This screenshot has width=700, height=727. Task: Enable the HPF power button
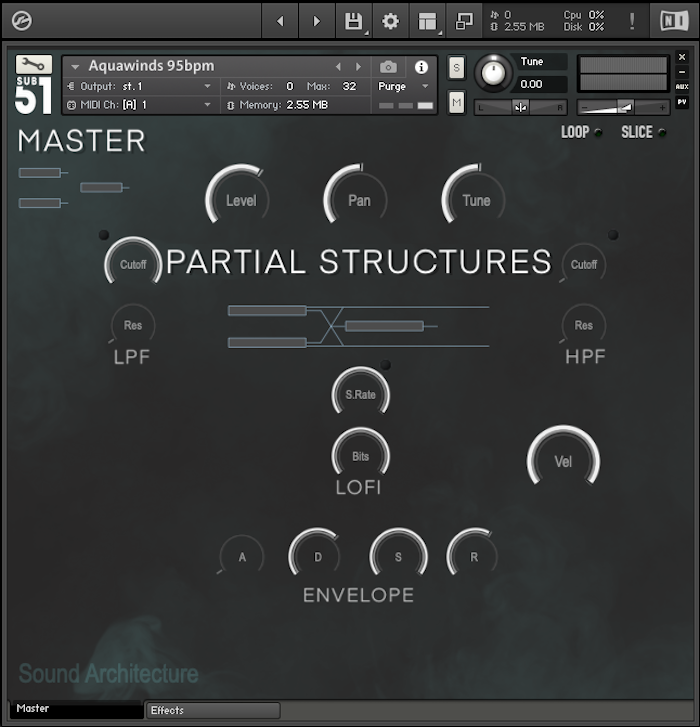click(613, 235)
